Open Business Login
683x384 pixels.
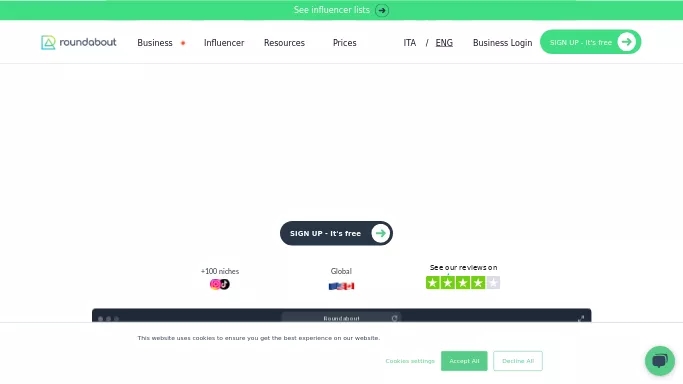point(503,43)
